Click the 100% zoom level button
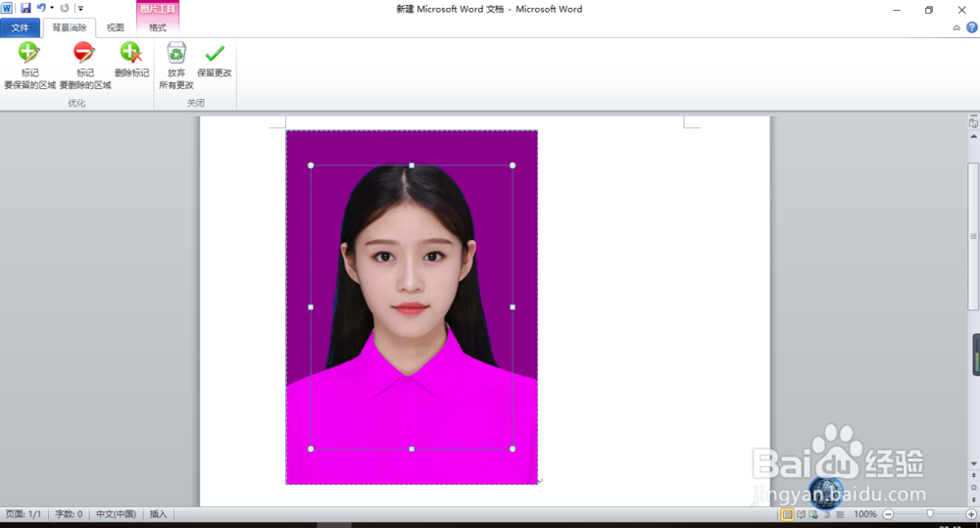The width and height of the screenshot is (980, 528). pos(865,514)
